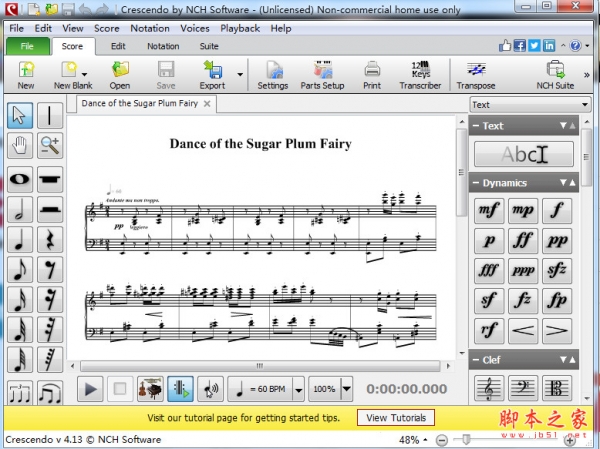This screenshot has width=600, height=449.
Task: Expand the toolbar overflow chevron
Action: tap(587, 75)
